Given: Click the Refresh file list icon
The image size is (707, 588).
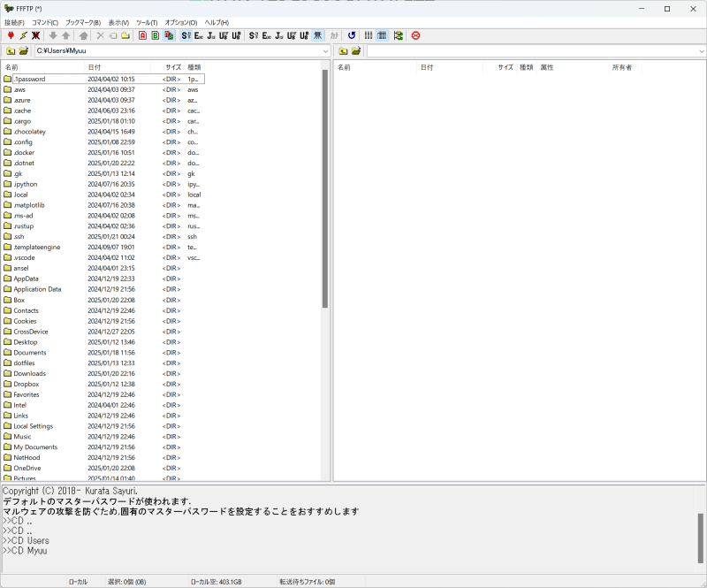Looking at the screenshot, I should pyautogui.click(x=352, y=35).
